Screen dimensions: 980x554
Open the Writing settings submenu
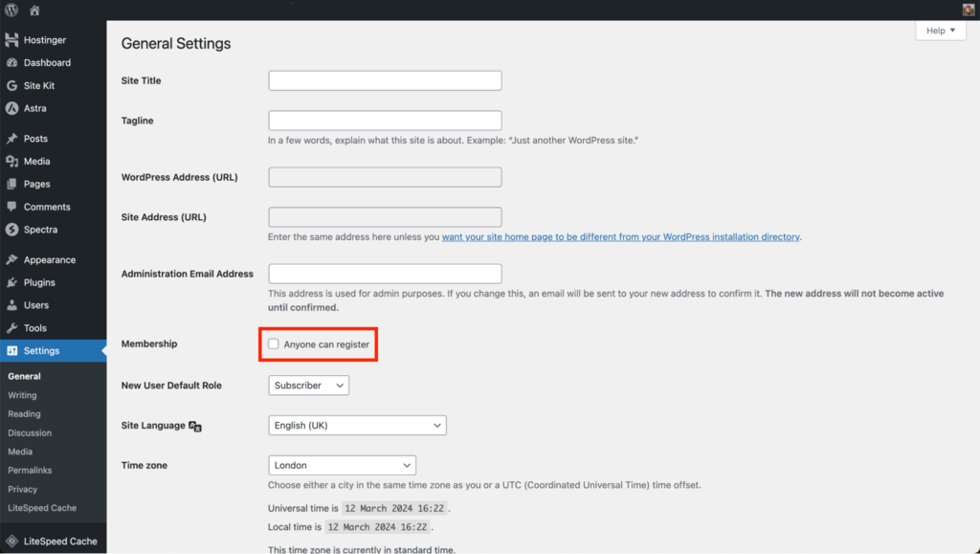23,395
